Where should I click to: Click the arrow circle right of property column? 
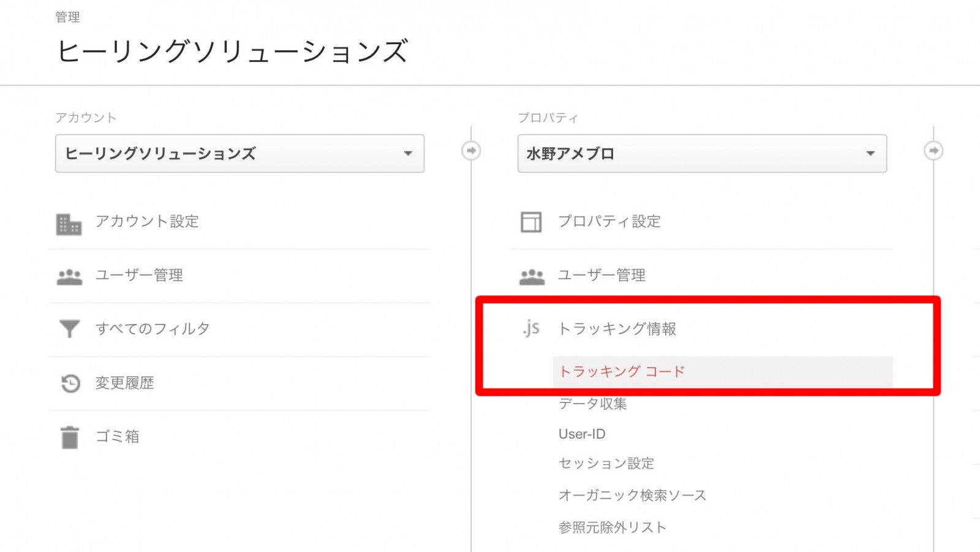coord(933,151)
